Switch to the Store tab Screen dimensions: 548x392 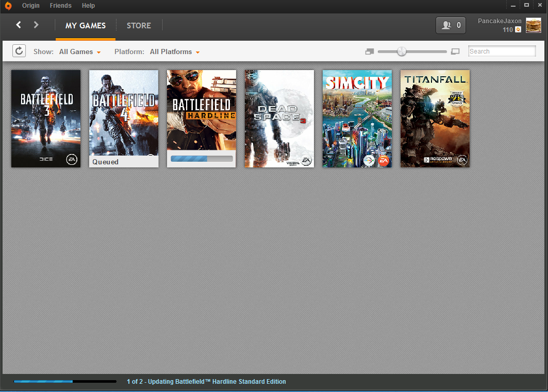click(x=139, y=25)
